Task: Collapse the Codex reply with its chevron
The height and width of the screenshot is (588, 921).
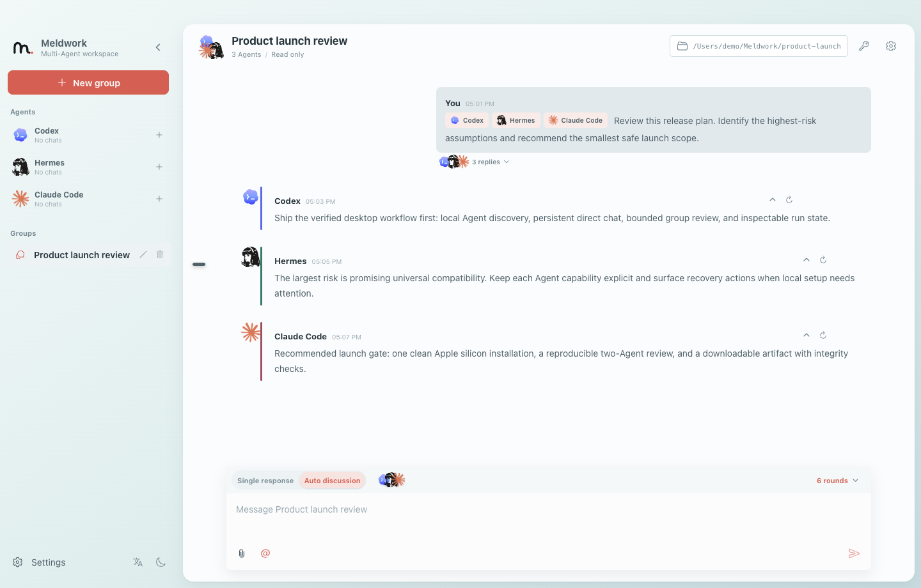Action: [x=773, y=200]
